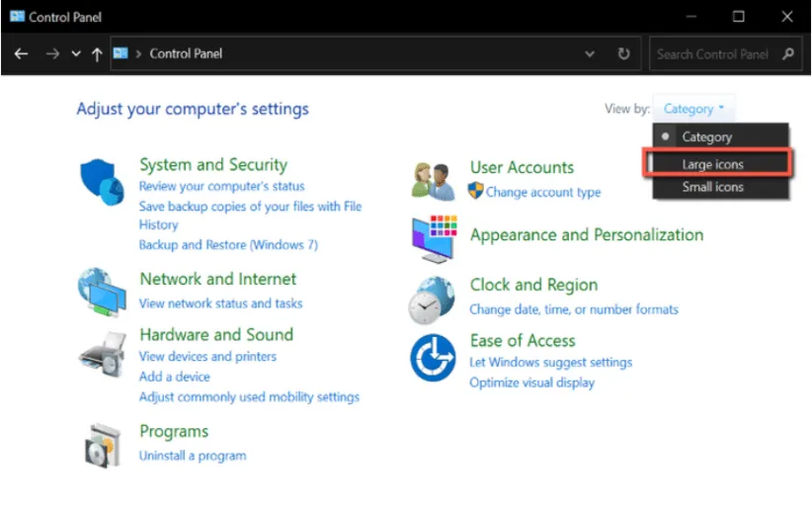812x516 pixels.
Task: Click Uninstall a program link
Action: (x=193, y=456)
